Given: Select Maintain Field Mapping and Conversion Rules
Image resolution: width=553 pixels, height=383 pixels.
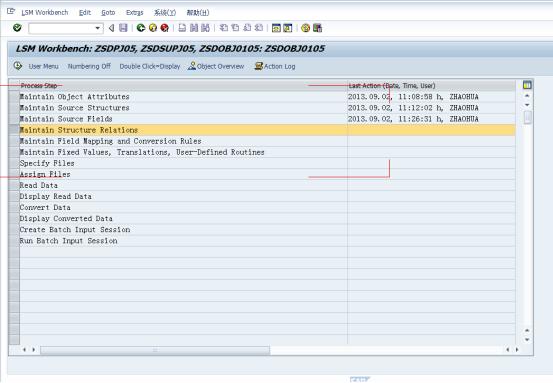Looking at the screenshot, I should tap(183, 141).
